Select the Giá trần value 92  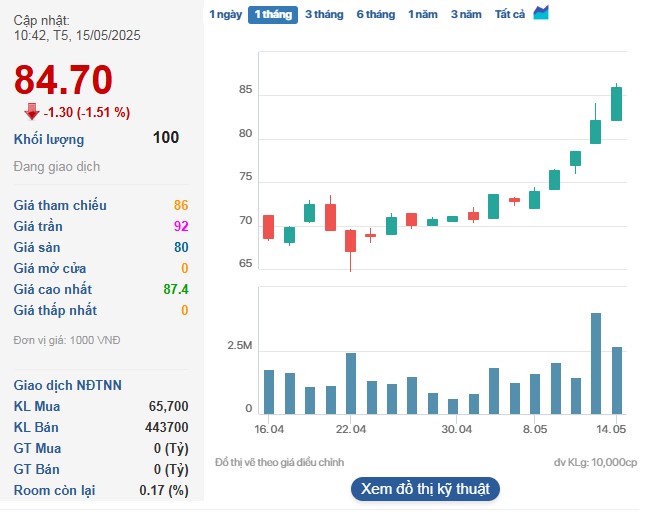(180, 226)
